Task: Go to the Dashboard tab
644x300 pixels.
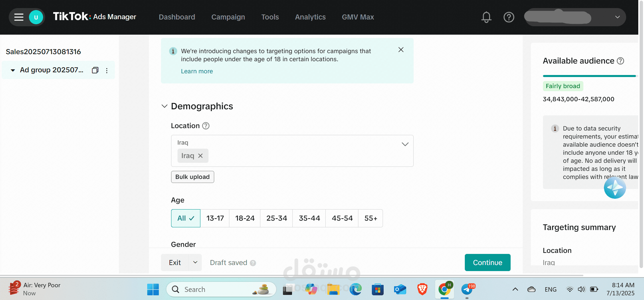Action: [177, 17]
